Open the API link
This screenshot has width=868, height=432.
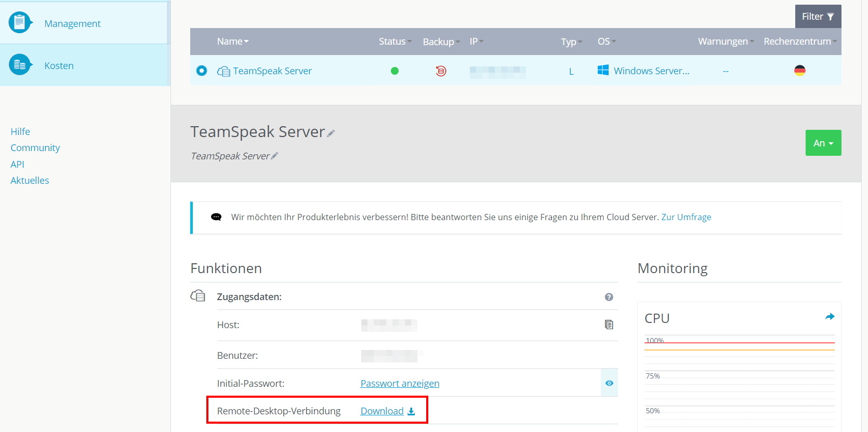click(17, 164)
